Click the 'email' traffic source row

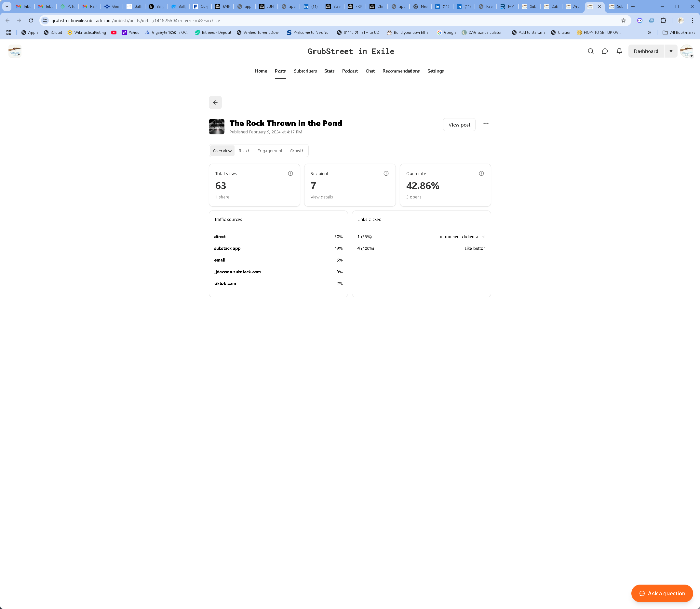click(x=278, y=260)
